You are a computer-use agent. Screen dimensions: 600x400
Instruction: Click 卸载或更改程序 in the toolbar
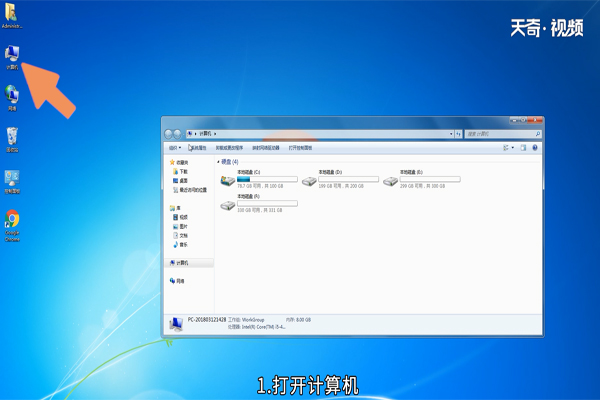click(x=229, y=148)
